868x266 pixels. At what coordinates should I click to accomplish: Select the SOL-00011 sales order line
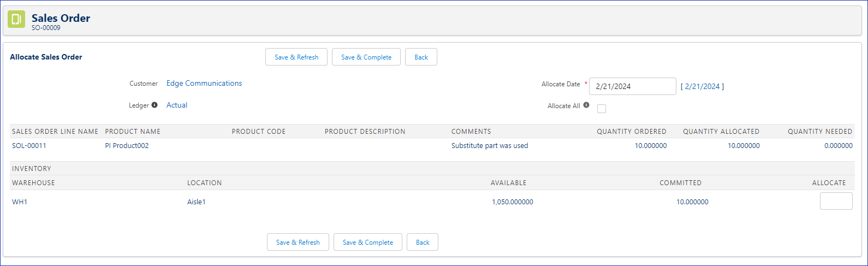pyautogui.click(x=29, y=146)
